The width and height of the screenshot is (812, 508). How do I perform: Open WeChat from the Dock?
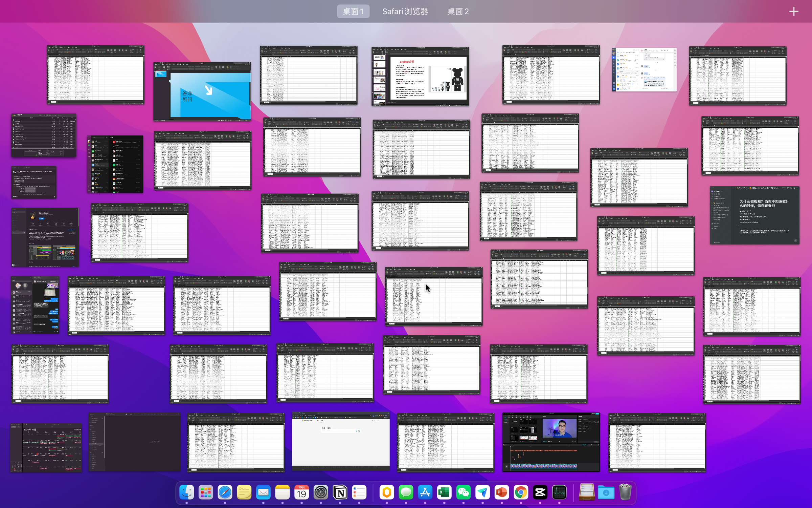coord(464,492)
